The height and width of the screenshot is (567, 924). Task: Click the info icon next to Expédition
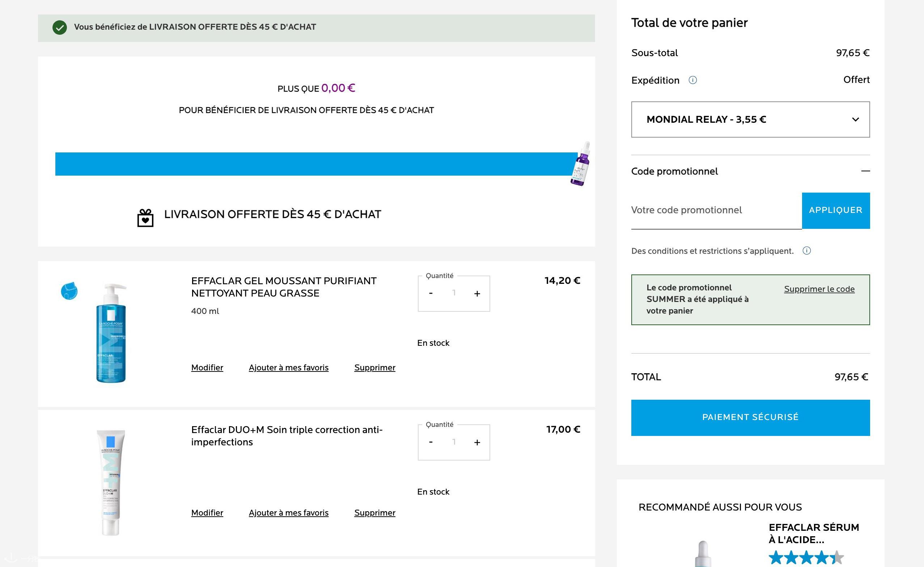click(x=692, y=80)
